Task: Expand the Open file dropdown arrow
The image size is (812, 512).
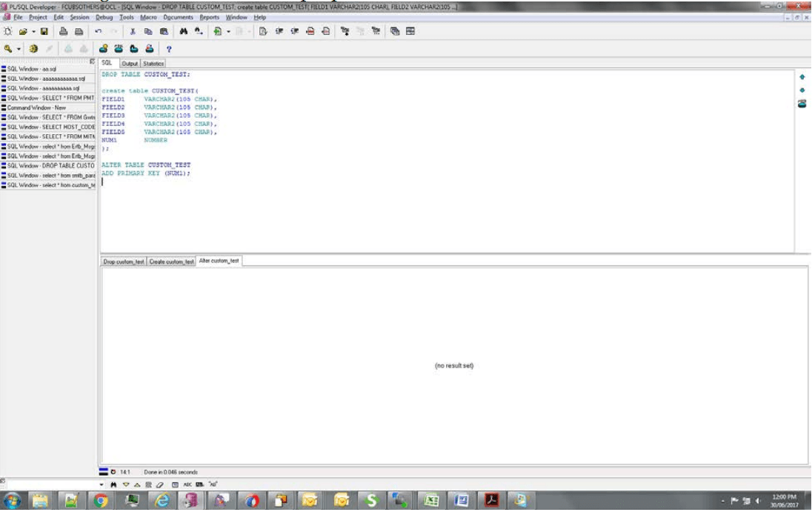Action: [x=33, y=32]
